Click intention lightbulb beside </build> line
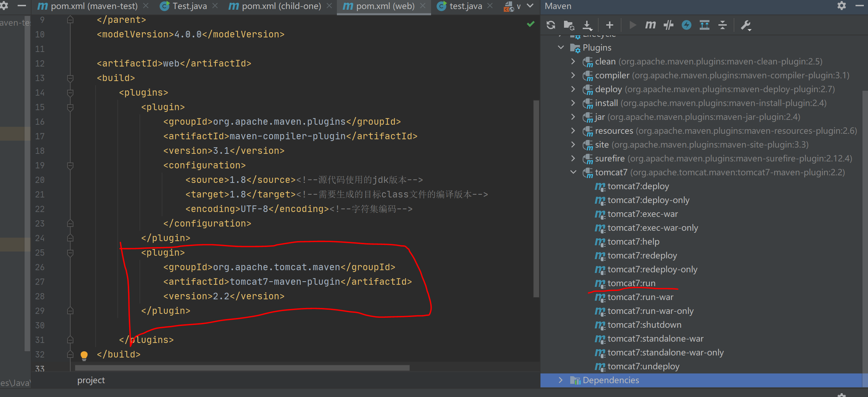Image resolution: width=868 pixels, height=397 pixels. 84,355
